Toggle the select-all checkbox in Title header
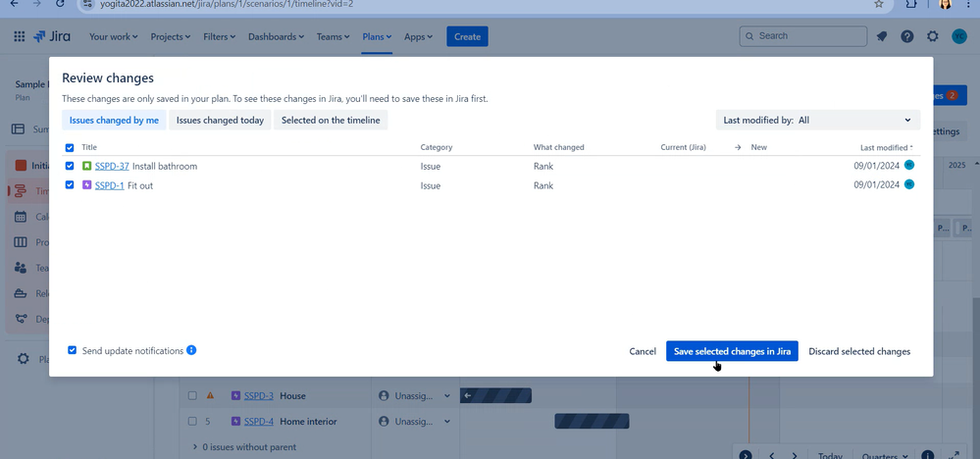The image size is (980, 459). [x=70, y=148]
